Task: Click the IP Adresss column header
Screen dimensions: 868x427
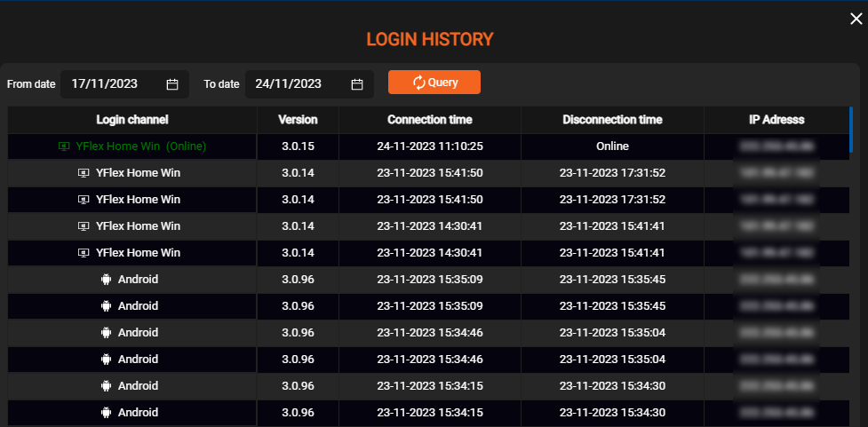Action: point(776,120)
